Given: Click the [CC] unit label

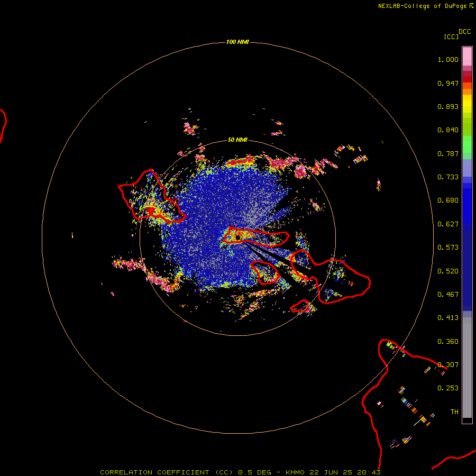Looking at the screenshot, I should click(451, 36).
